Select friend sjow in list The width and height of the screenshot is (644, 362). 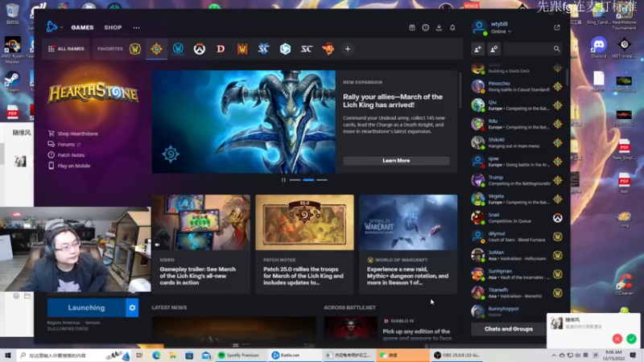pos(517,162)
